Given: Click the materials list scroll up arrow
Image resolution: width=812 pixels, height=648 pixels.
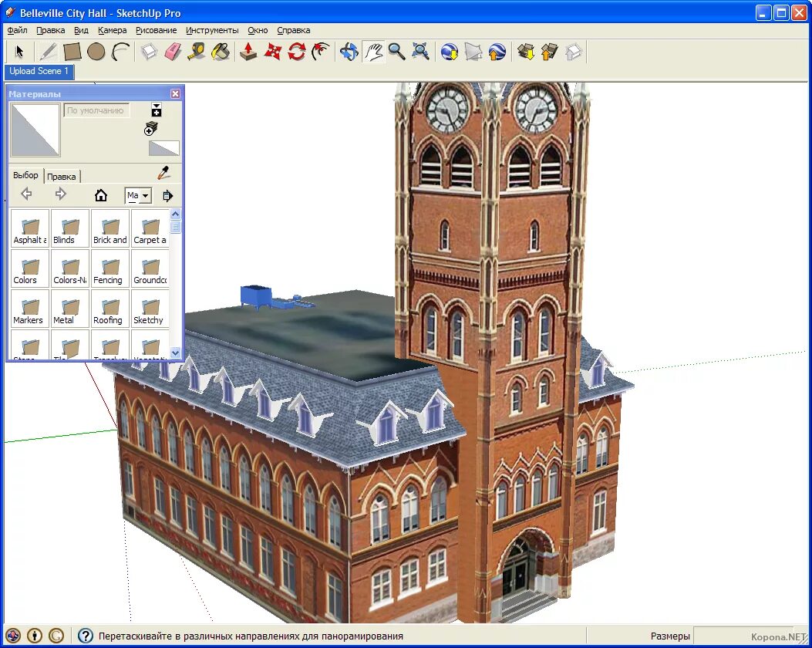Looking at the screenshot, I should [x=176, y=214].
